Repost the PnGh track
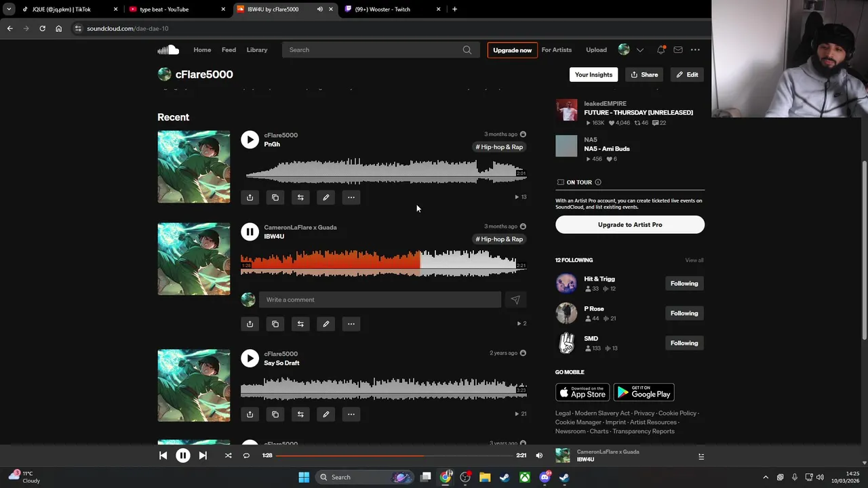 tap(300, 197)
